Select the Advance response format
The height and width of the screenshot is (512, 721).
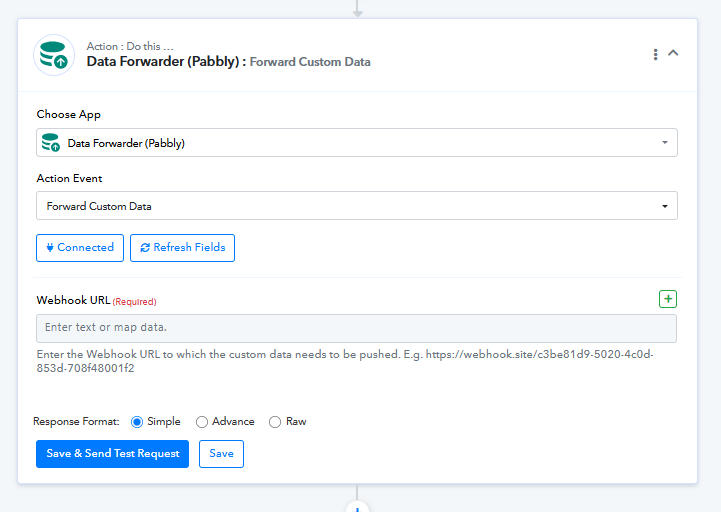click(x=201, y=422)
